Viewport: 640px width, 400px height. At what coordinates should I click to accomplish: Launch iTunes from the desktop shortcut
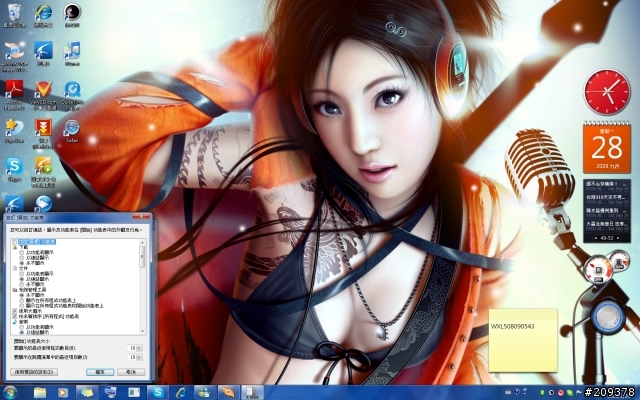[x=72, y=53]
